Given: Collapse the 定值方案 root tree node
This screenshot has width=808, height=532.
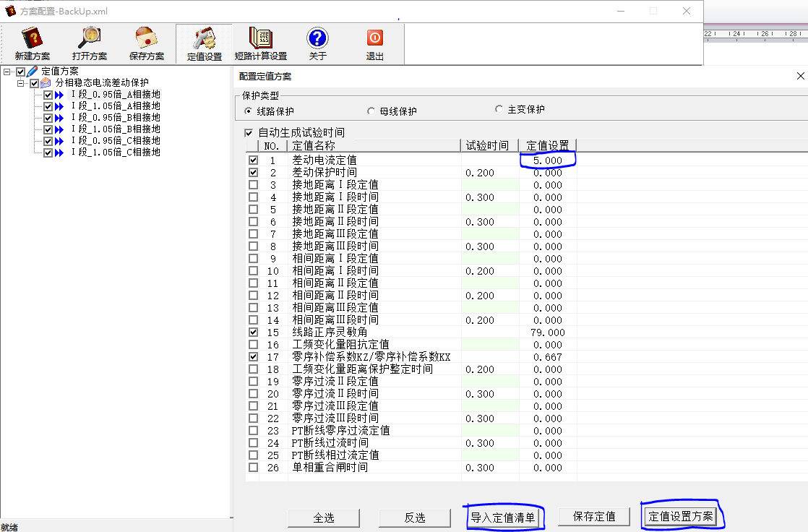Looking at the screenshot, I should [7, 72].
